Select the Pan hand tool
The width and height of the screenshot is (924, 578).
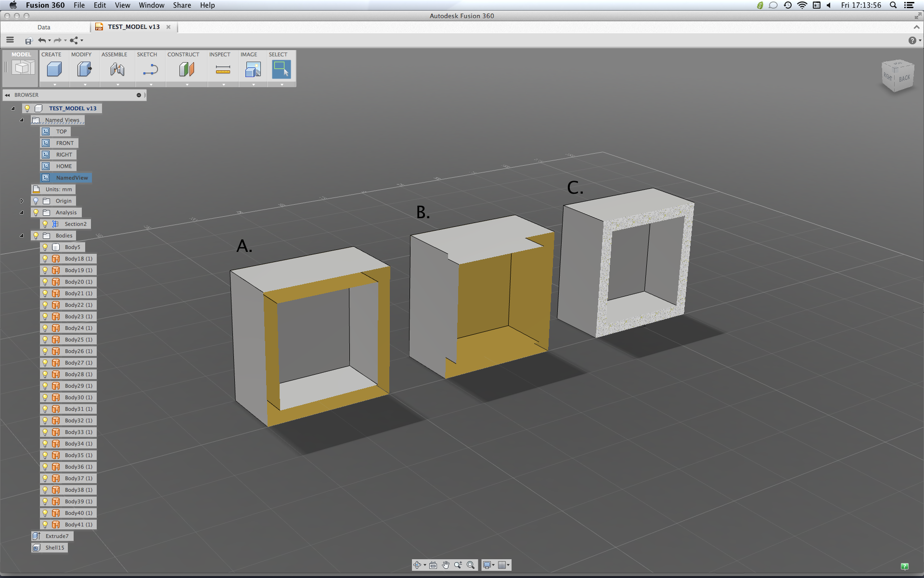pos(446,565)
